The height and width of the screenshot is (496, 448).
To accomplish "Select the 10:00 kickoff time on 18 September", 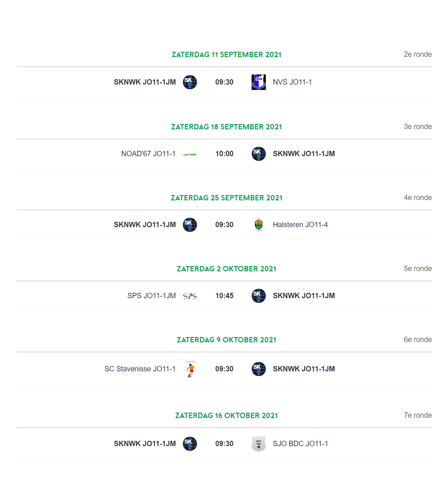I will tap(224, 154).
